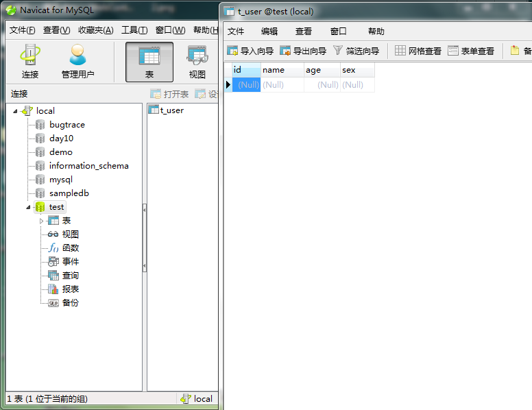
Task: Expand the 表 tables node
Action: click(x=41, y=221)
